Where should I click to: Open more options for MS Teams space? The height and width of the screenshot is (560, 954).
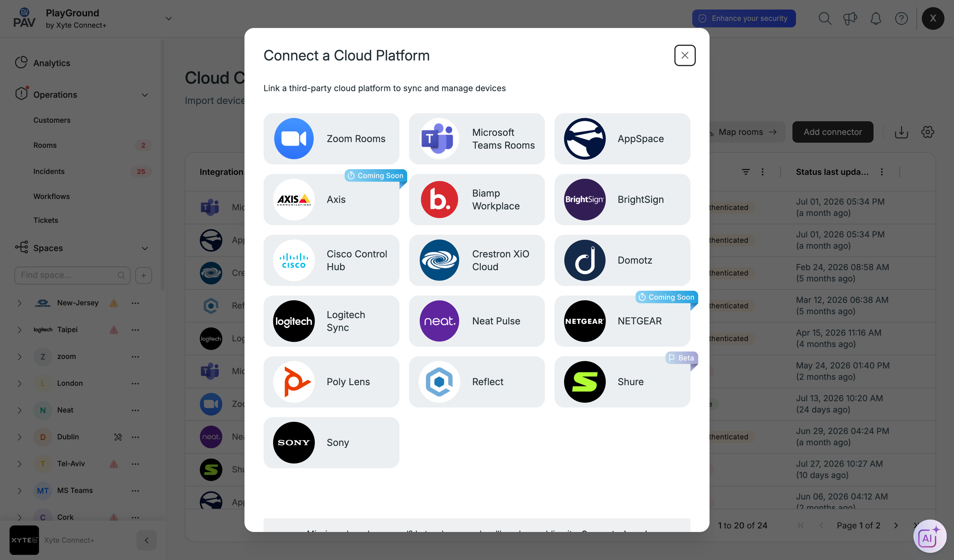coord(135,491)
